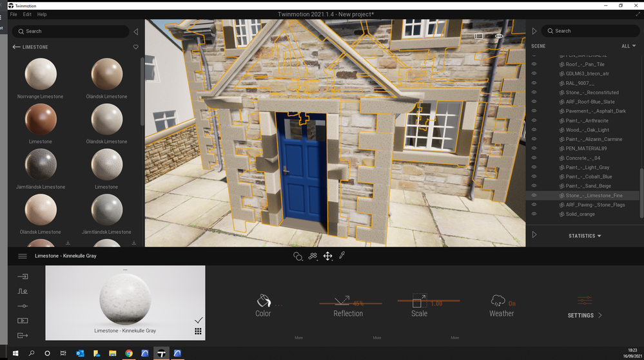Toggle fullscreen with the expand arrows icon
Screen dimensions: 644x360
638,14
